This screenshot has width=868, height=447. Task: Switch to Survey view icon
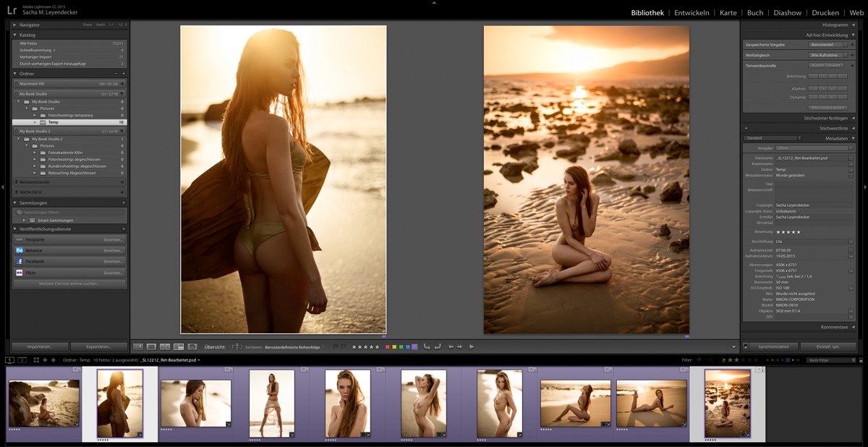pyautogui.click(x=179, y=347)
